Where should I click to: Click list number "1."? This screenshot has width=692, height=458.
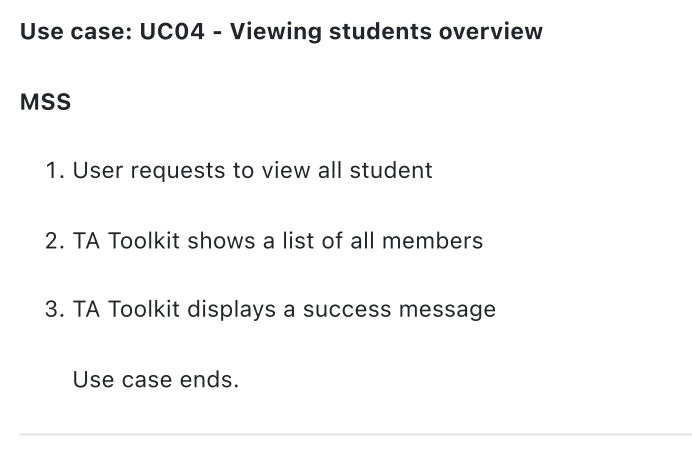[55, 170]
